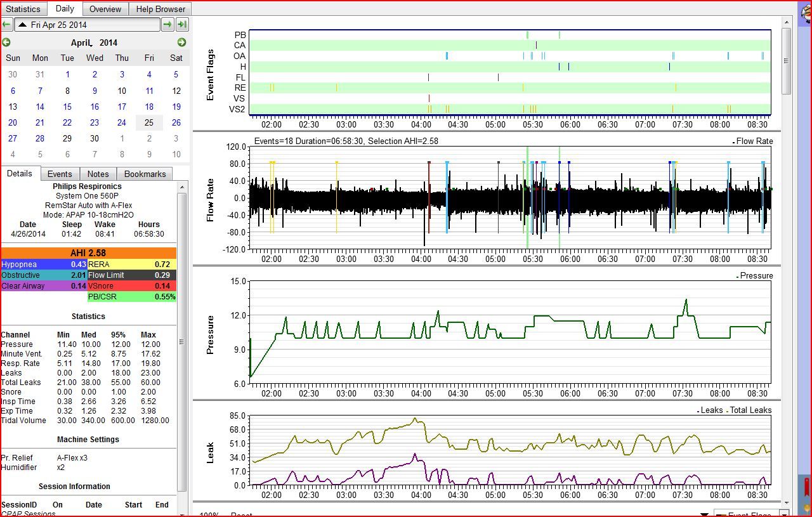Open the Notes tab
The image size is (812, 517).
98,174
